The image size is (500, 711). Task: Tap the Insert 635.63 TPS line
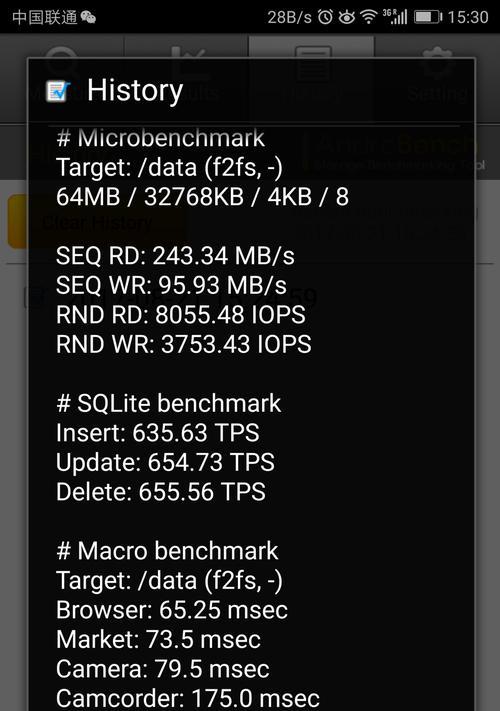tap(158, 433)
